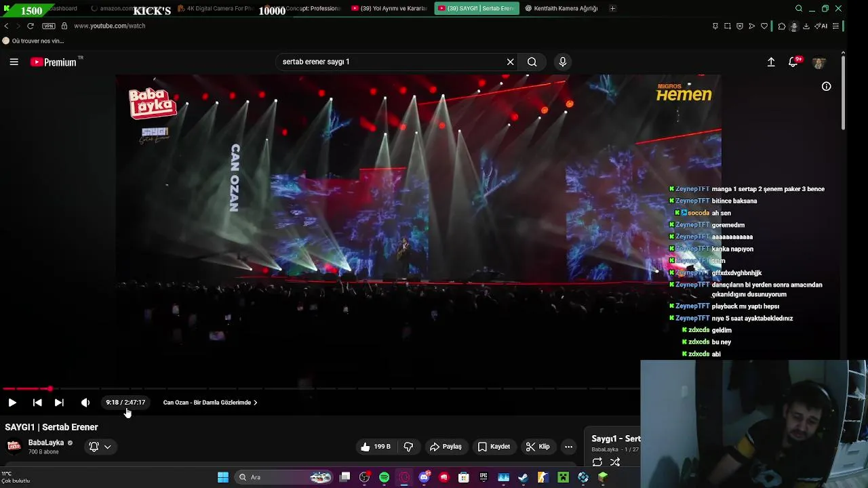Select the active SAYGI1 Sertab Erener tab

(476, 8)
